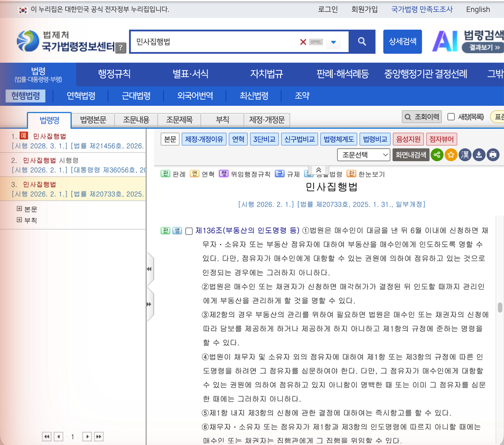Screen dimensions: 504x445
Task: Open the 중앙행정기관 결정선례 menu
Action: [425, 74]
